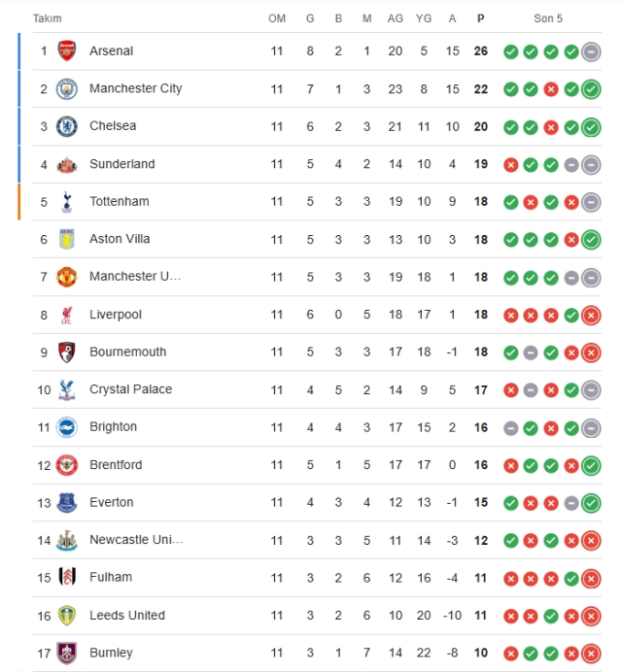Click Brentford's latest match win indicator
This screenshot has height=672, width=622.
[591, 465]
